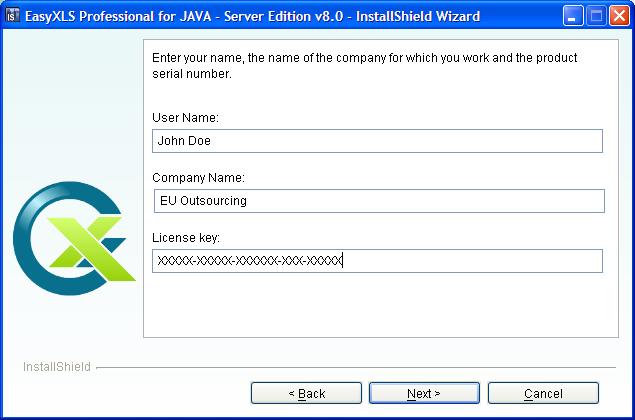The width and height of the screenshot is (635, 420).
Task: Proceed by pressing the Next button
Action: pyautogui.click(x=424, y=393)
